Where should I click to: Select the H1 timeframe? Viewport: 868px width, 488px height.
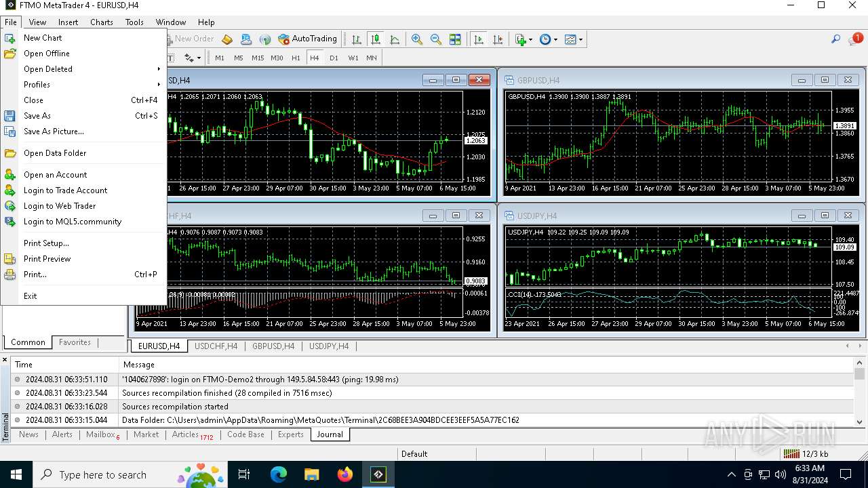(x=296, y=58)
